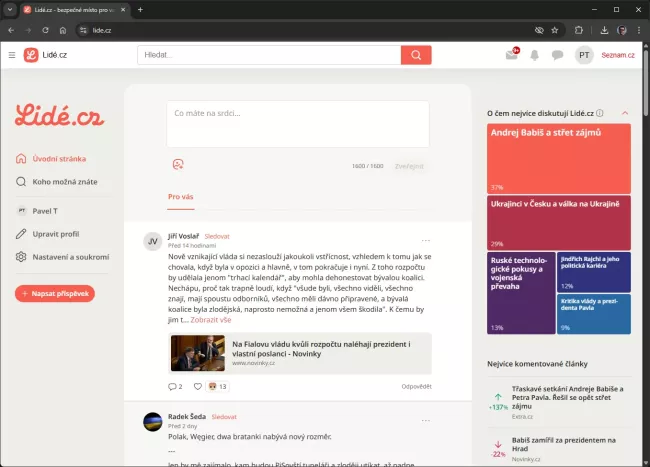
Task: Focus the 'Co máte na srdci' text box
Action: (x=298, y=125)
